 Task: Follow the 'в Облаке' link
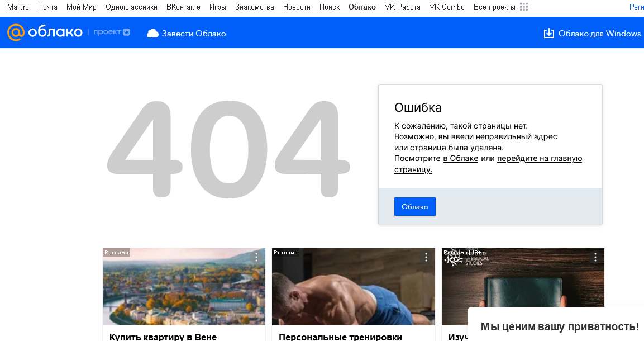(x=460, y=159)
